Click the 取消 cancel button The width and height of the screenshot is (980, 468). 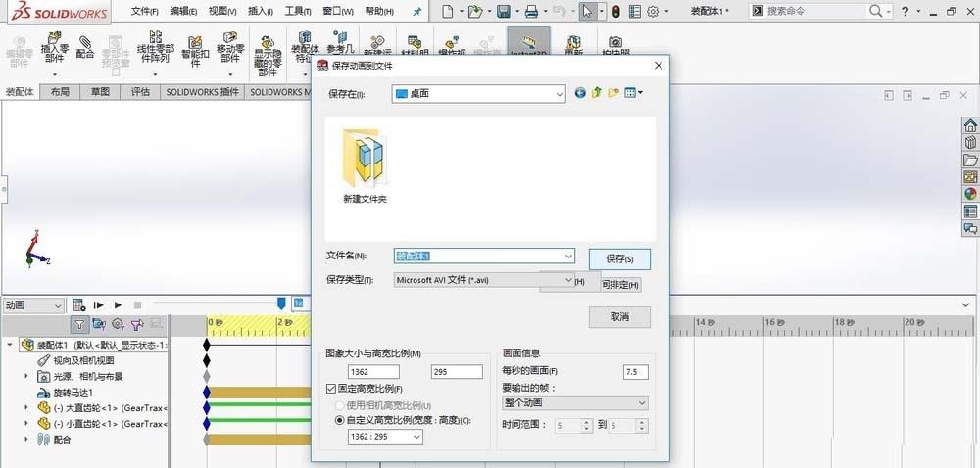click(x=619, y=317)
